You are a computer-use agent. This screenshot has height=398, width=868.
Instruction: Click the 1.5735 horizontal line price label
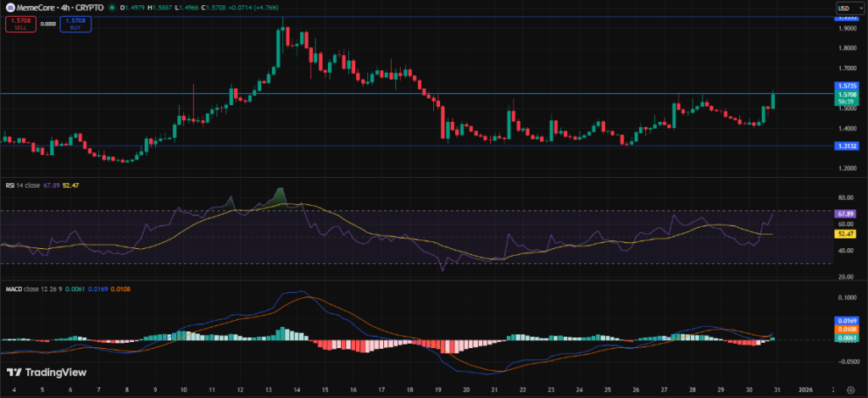pyautogui.click(x=847, y=86)
